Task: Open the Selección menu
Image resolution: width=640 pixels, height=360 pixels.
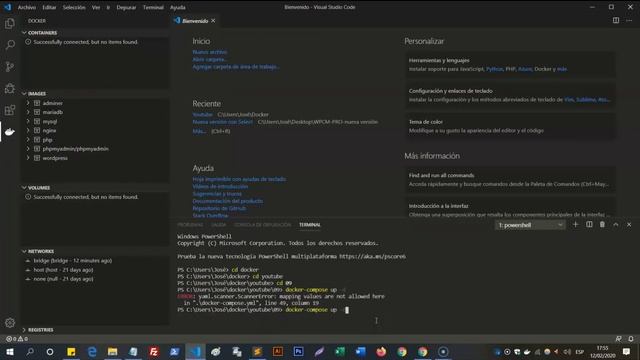Action: point(74,7)
